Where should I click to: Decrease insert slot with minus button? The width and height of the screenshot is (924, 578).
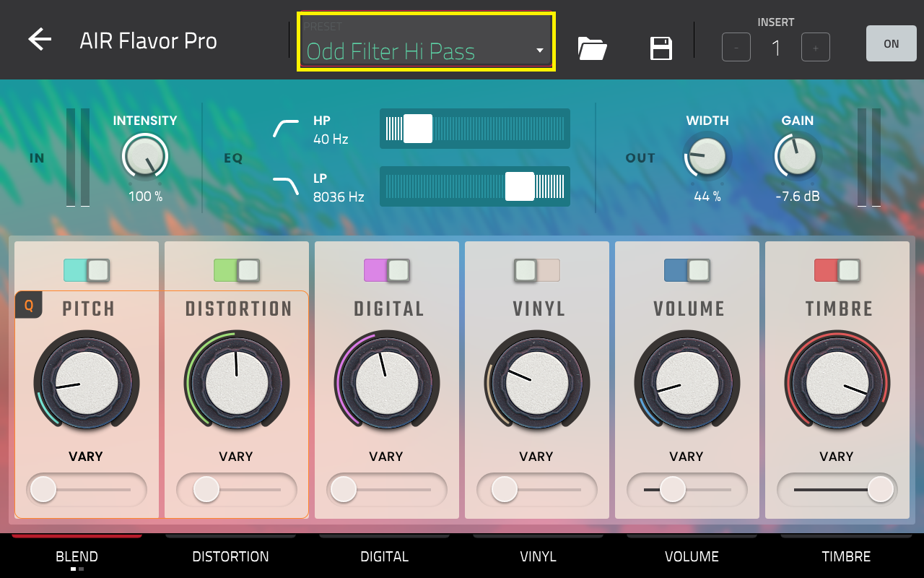pos(736,48)
